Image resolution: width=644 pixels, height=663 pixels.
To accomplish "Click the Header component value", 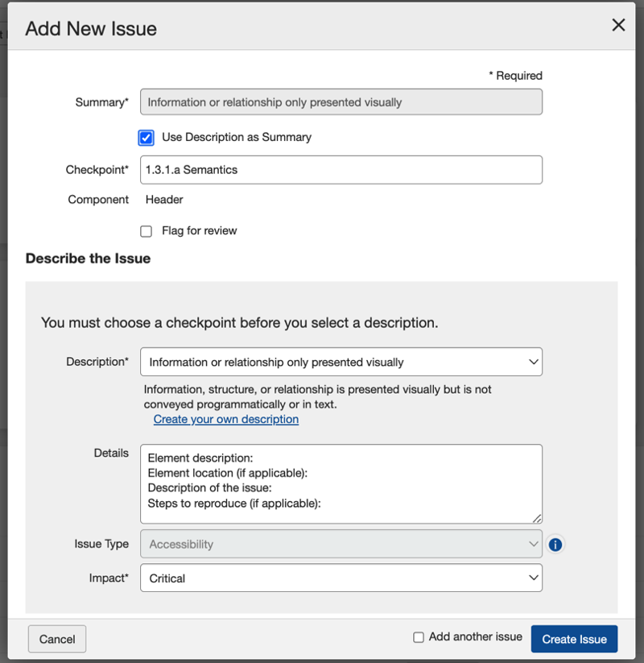I will pos(164,199).
